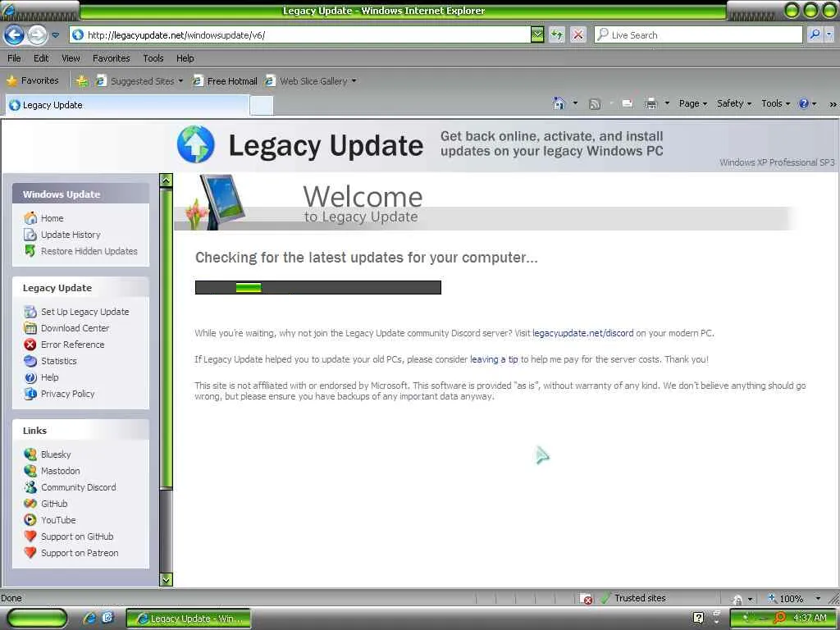840x630 pixels.
Task: Click the Support on Patreon heart icon
Action: pyautogui.click(x=30, y=553)
